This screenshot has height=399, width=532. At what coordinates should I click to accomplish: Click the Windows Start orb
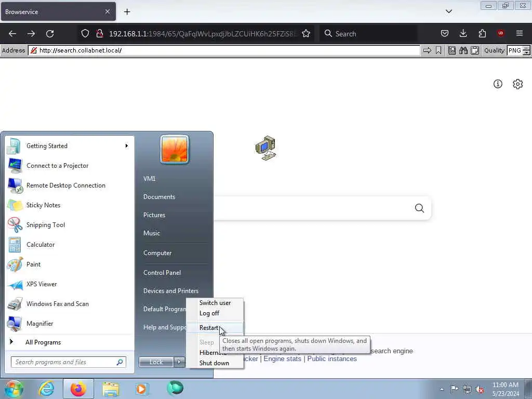[x=14, y=389]
